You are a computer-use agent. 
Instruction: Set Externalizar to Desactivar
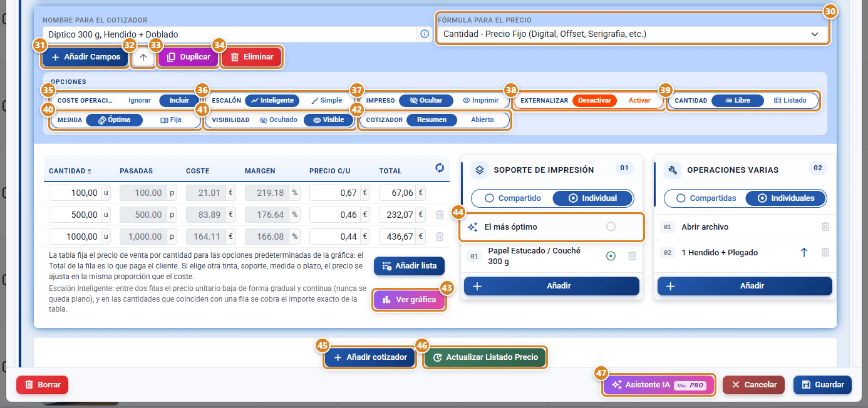pyautogui.click(x=594, y=100)
